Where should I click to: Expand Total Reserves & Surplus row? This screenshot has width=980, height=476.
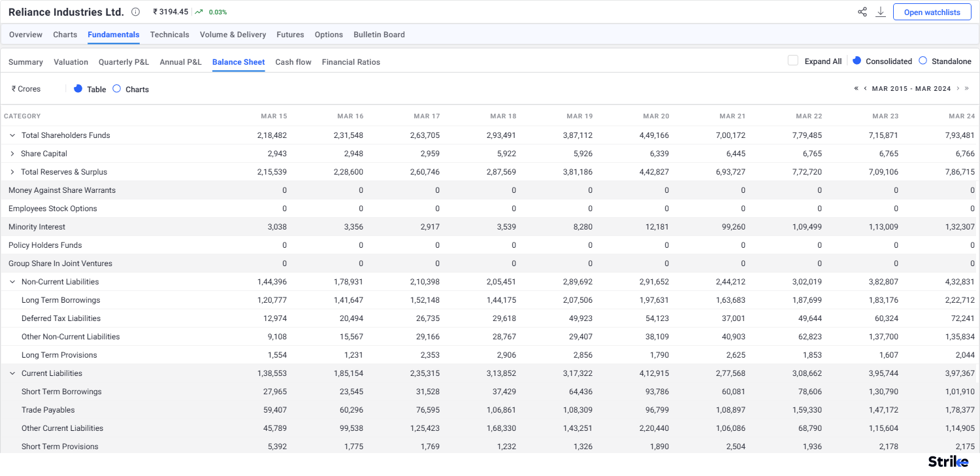pos(12,172)
